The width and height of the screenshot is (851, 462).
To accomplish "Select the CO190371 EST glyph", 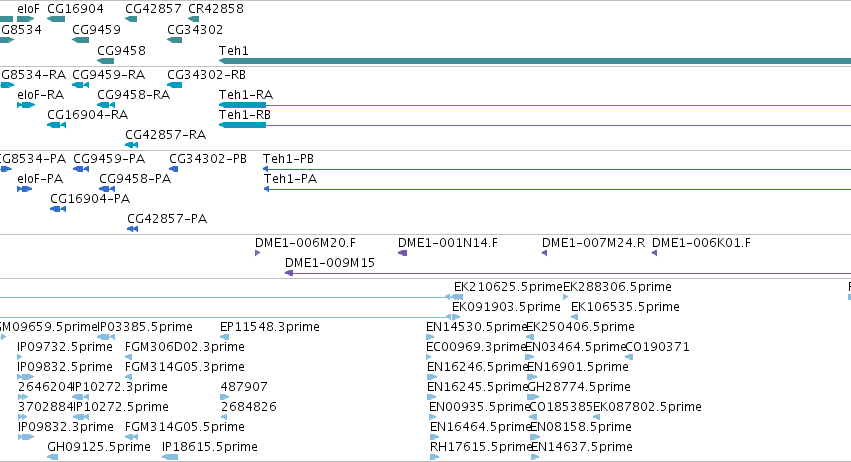I will coord(629,357).
